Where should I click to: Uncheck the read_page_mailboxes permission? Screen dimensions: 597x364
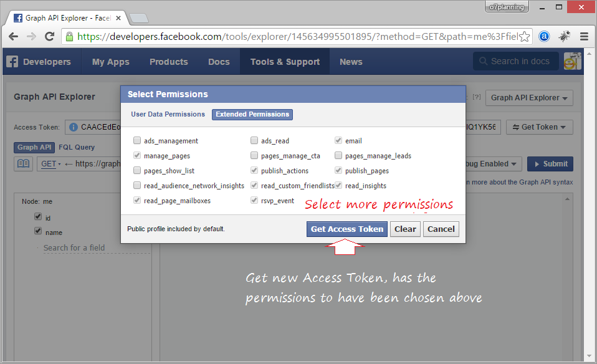click(x=137, y=200)
